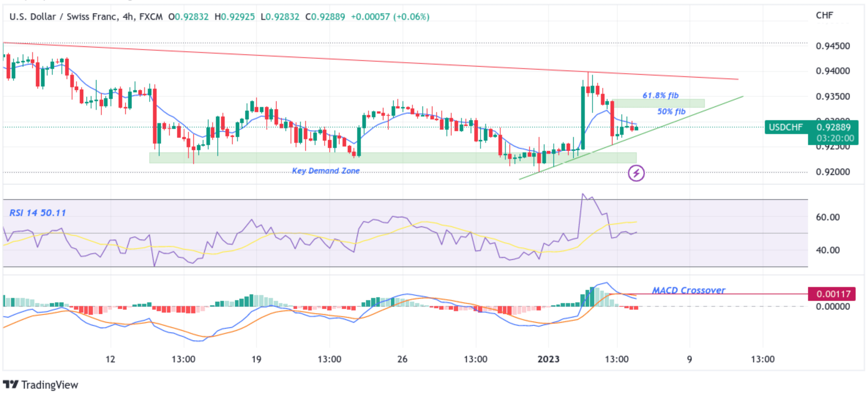This screenshot has width=868, height=407.
Task: Click the high value H0.92925
Action: click(x=235, y=16)
